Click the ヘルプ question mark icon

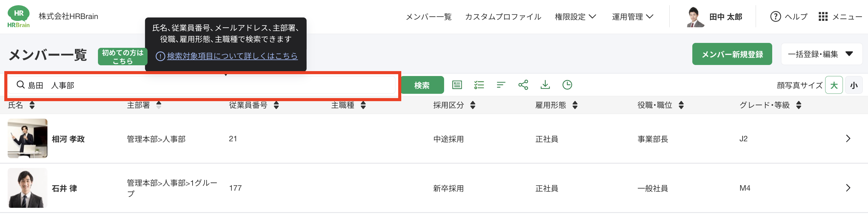(775, 17)
